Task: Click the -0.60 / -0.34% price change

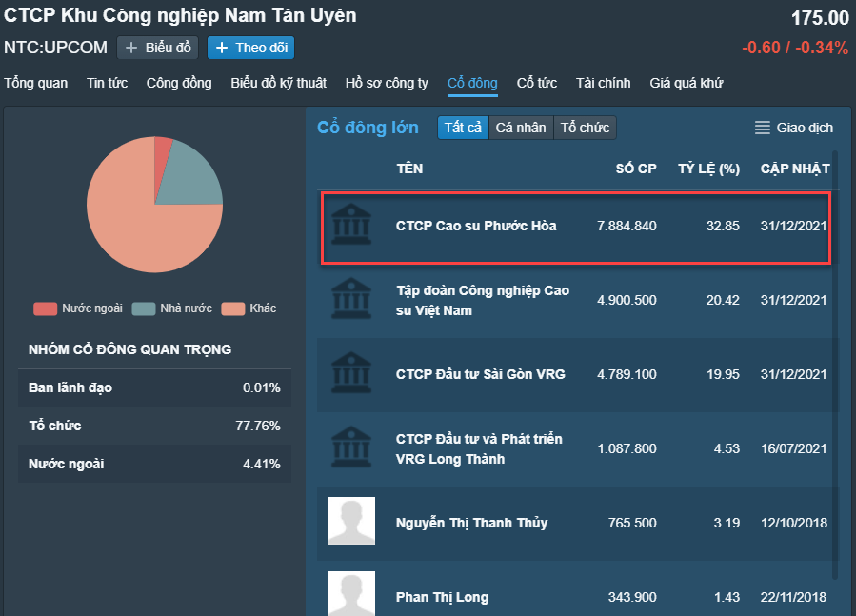Action: click(x=795, y=48)
